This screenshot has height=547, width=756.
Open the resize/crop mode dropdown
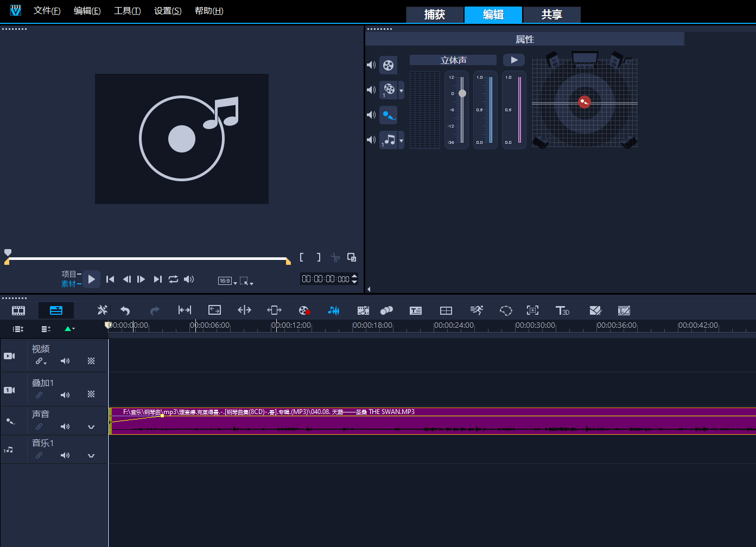(x=246, y=281)
